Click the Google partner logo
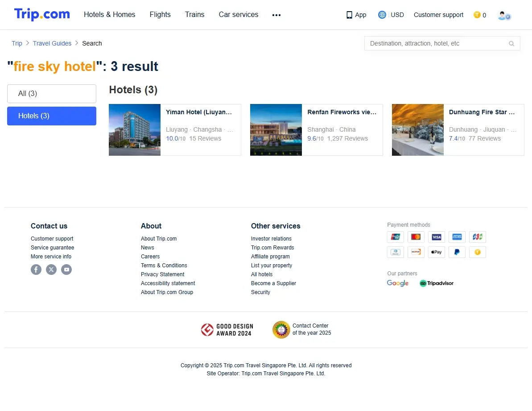The image size is (532, 411). (398, 283)
